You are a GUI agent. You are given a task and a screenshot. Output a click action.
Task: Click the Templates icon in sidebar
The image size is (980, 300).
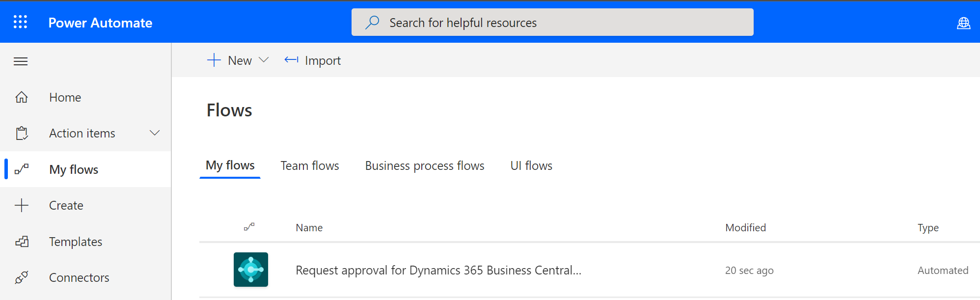tap(22, 242)
